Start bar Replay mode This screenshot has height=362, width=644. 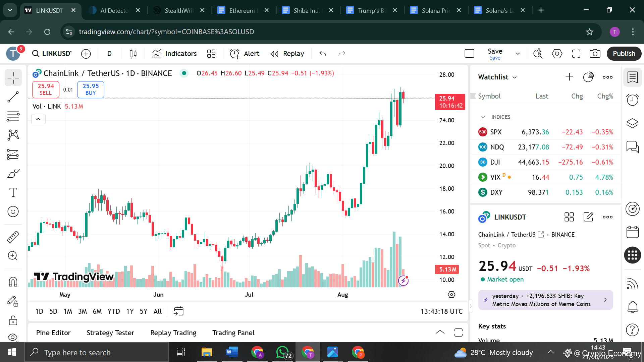[x=287, y=54]
